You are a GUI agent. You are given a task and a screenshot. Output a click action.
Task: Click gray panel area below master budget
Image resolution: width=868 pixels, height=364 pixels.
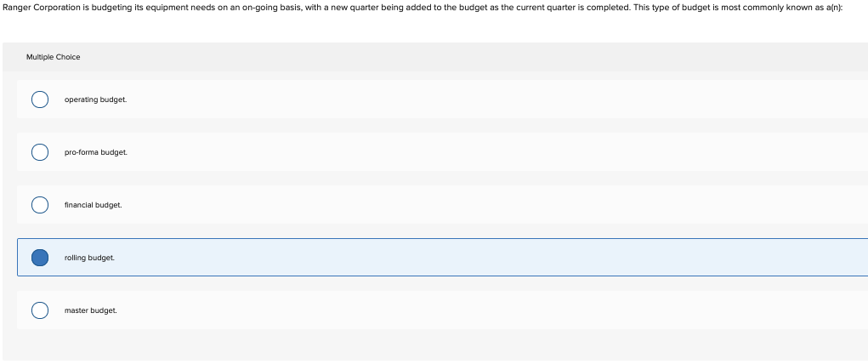point(435,344)
